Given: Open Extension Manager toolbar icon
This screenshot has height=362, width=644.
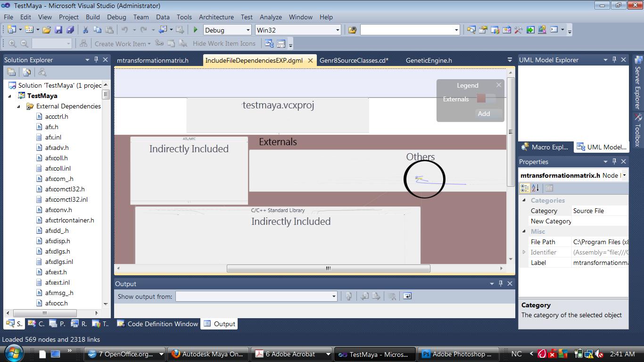Looking at the screenshot, I should coord(542,30).
